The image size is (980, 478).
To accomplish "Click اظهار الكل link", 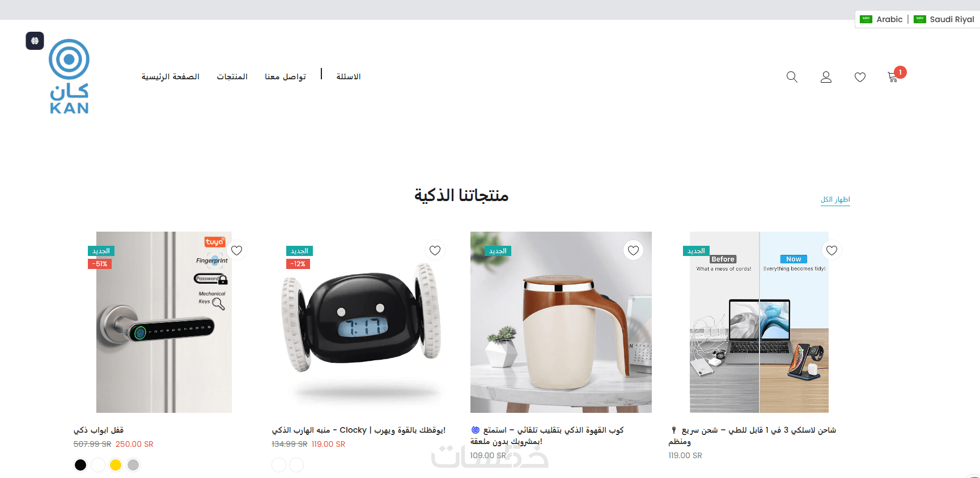I will click(835, 199).
